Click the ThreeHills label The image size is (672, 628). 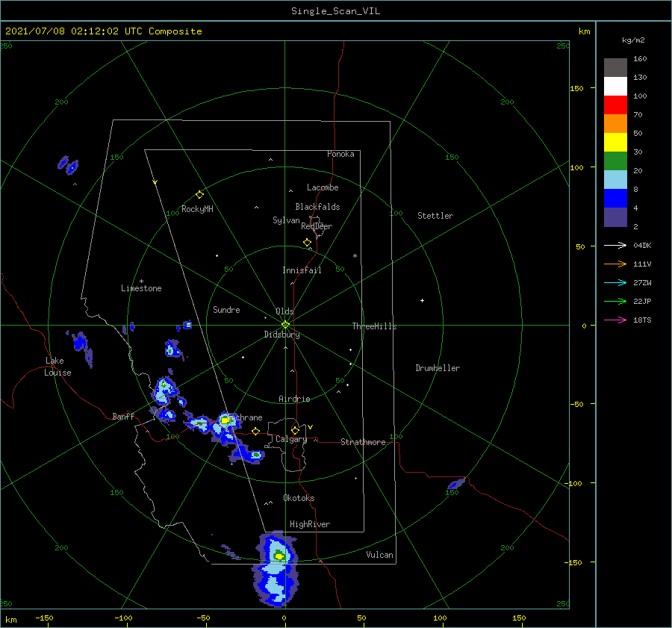pyautogui.click(x=374, y=326)
